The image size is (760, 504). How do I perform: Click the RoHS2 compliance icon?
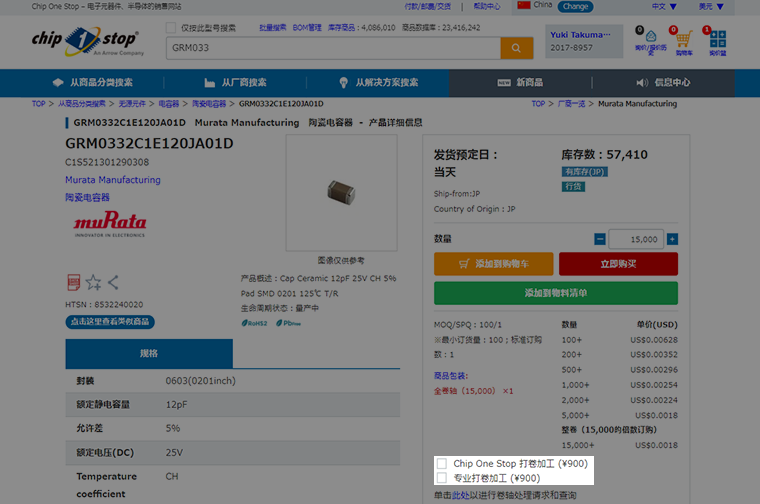(x=254, y=323)
